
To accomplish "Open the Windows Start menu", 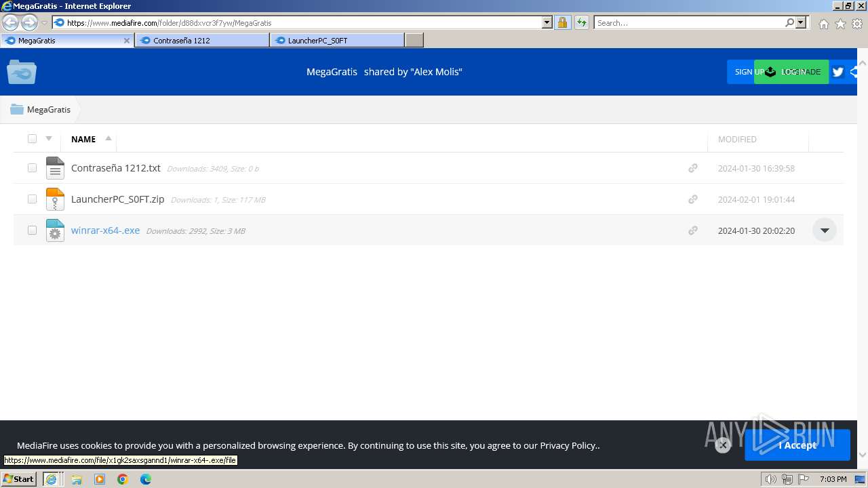I will coord(19,479).
